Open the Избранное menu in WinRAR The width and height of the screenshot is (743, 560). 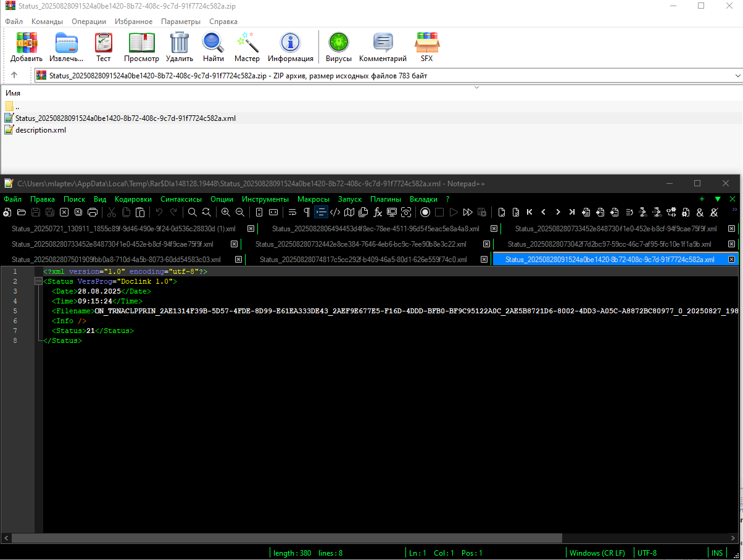click(133, 22)
